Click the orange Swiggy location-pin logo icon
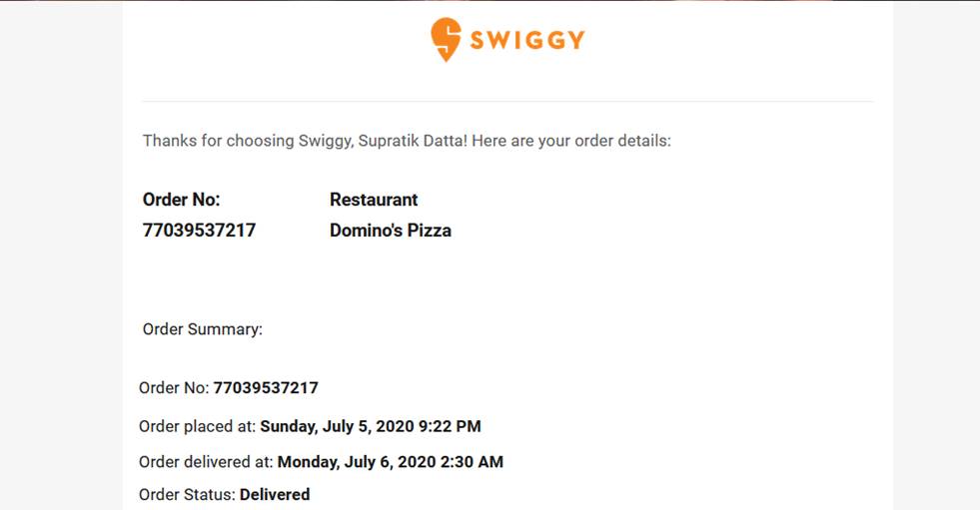Screen dimensions: 980x510 [x=446, y=39]
